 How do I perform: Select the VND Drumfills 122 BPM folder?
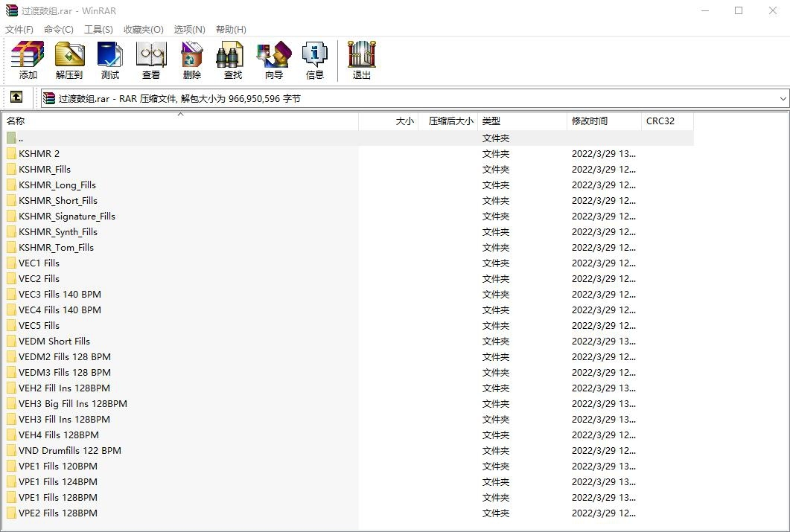click(x=69, y=450)
